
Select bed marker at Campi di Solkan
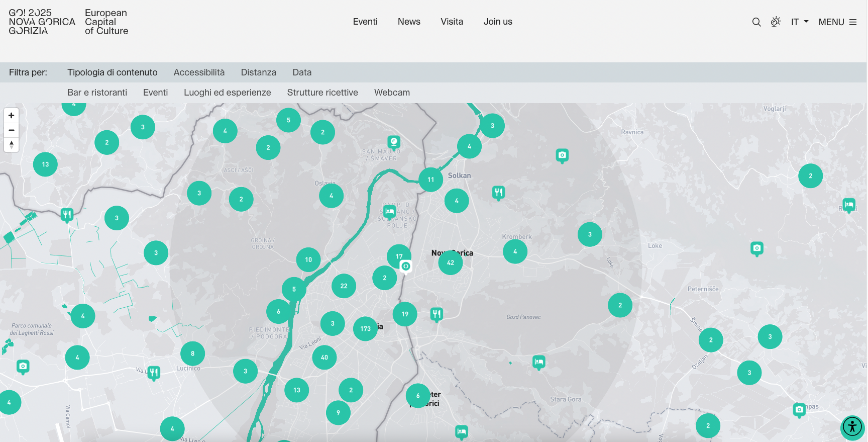tap(389, 212)
